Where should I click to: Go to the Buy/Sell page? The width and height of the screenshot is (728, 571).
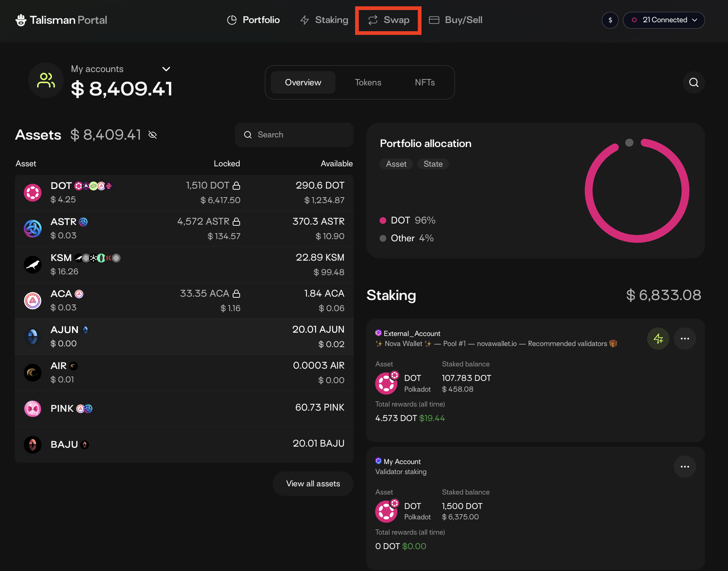click(456, 20)
